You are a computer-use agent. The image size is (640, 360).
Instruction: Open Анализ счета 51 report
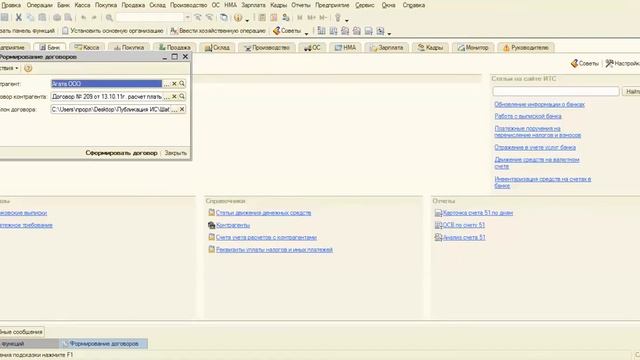click(464, 237)
